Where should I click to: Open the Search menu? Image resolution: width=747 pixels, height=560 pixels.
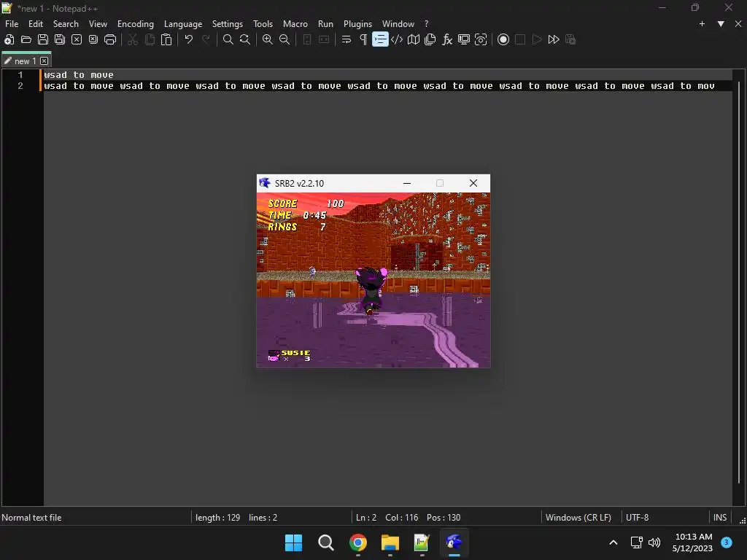[x=66, y=24]
